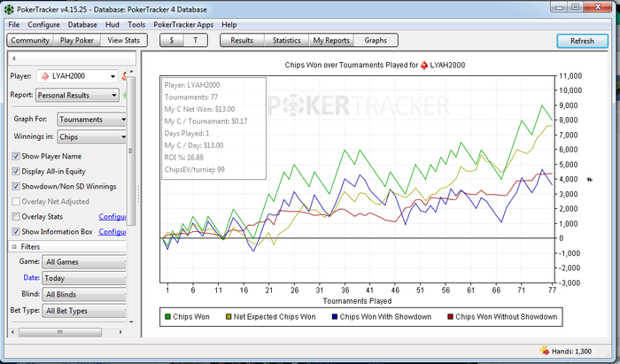
Task: Open Graph For Tournaments dropdown
Action: click(x=92, y=120)
